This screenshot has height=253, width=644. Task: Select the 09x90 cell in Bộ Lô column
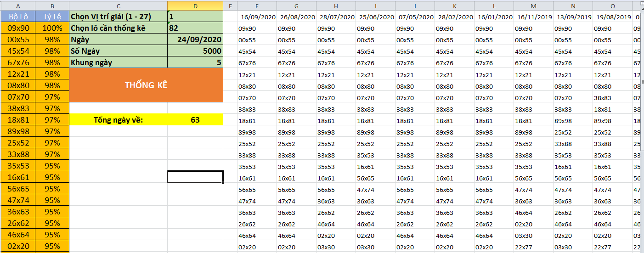17,28
